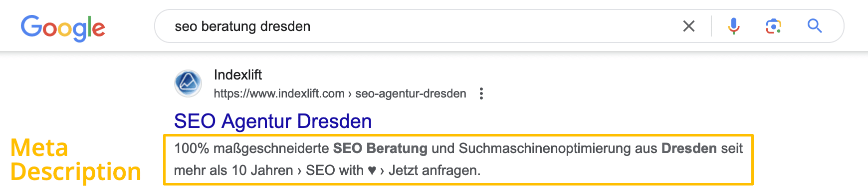The image size is (868, 190).
Task: Open the three-dot result options menu
Action: (x=481, y=93)
